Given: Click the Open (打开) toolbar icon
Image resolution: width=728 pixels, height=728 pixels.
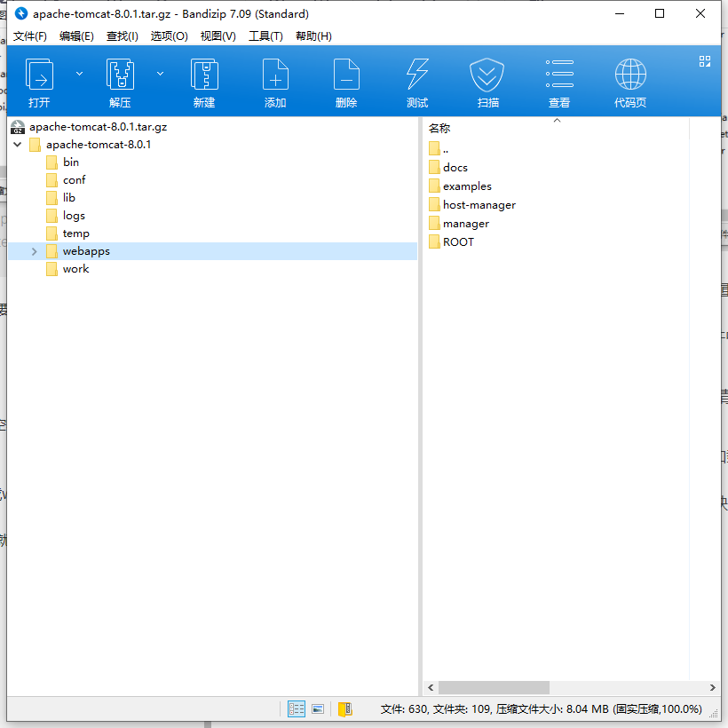Looking at the screenshot, I should (39, 75).
